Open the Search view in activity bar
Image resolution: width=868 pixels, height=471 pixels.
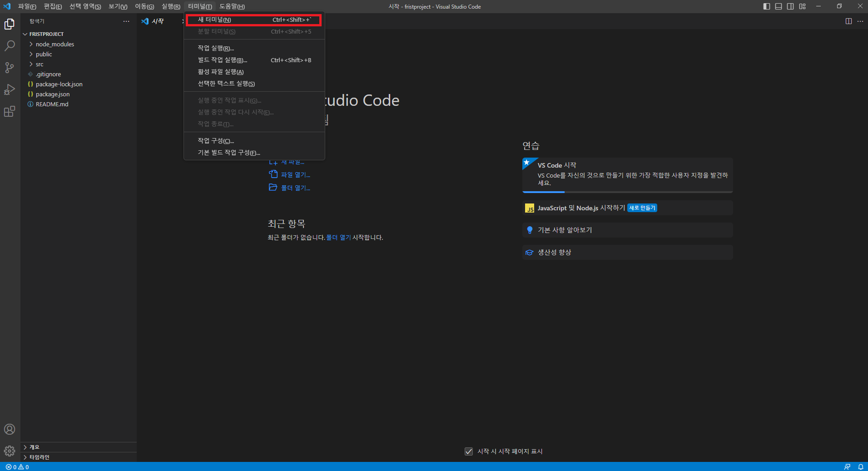(10, 46)
